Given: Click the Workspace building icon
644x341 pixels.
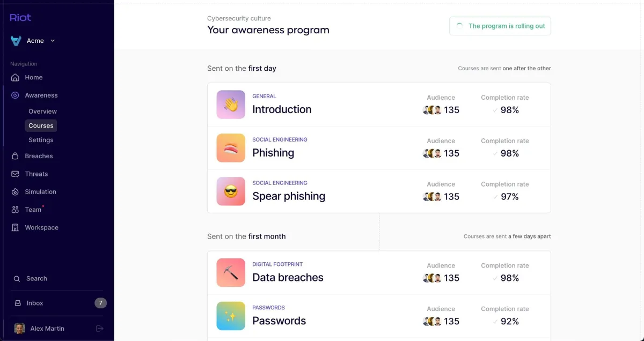Looking at the screenshot, I should click(x=15, y=227).
